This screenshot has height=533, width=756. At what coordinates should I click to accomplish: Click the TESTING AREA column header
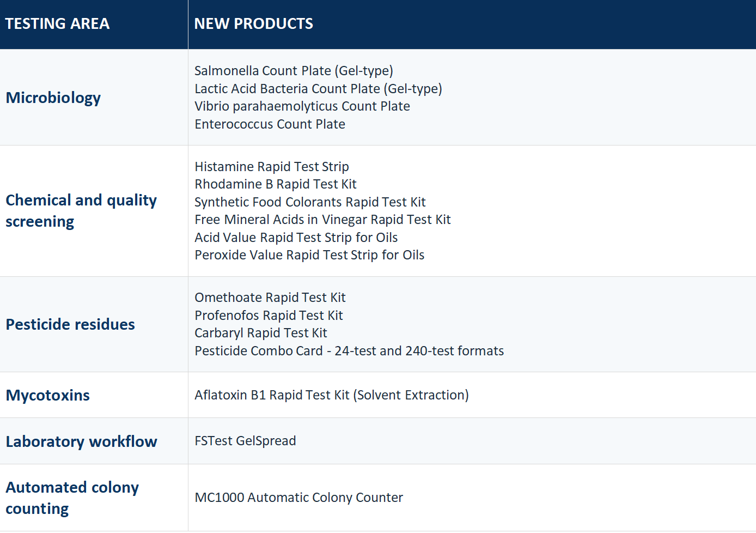coord(57,24)
